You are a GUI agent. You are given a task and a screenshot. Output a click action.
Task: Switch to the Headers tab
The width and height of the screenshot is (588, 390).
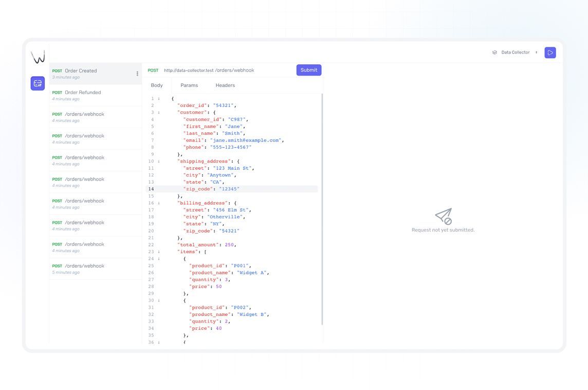pyautogui.click(x=225, y=85)
